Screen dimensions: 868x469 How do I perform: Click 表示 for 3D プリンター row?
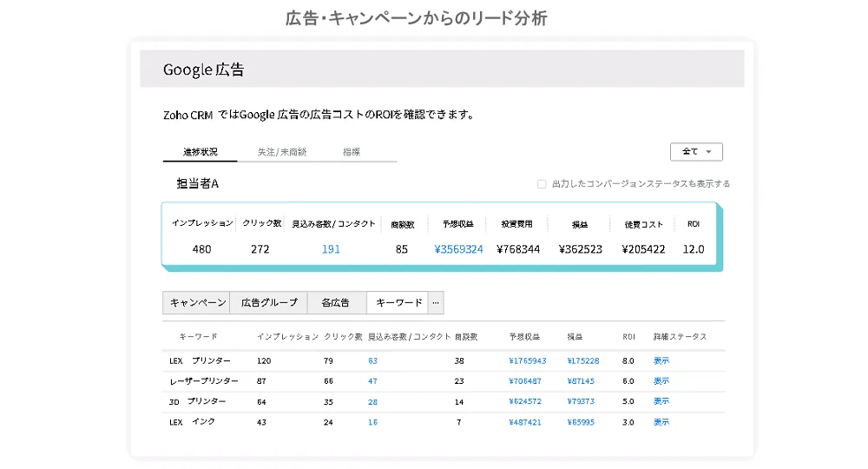coord(661,401)
